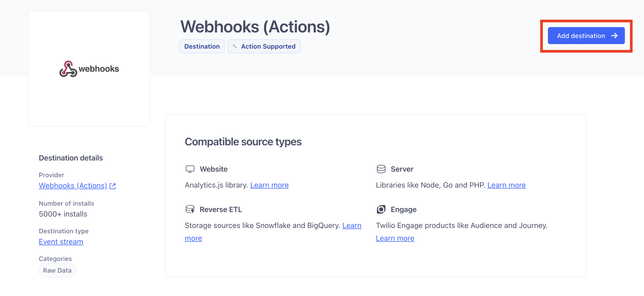Click the Destination type label
Image resolution: width=644 pixels, height=296 pixels.
64,231
